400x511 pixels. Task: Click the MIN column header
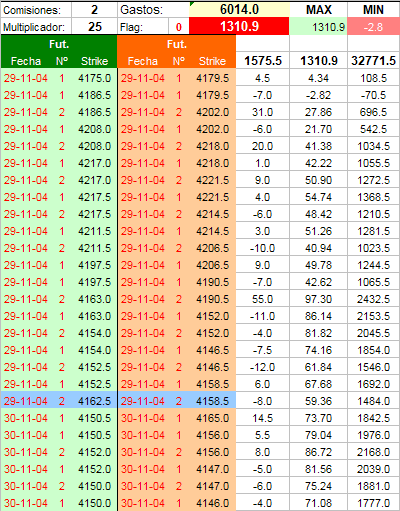(x=373, y=10)
